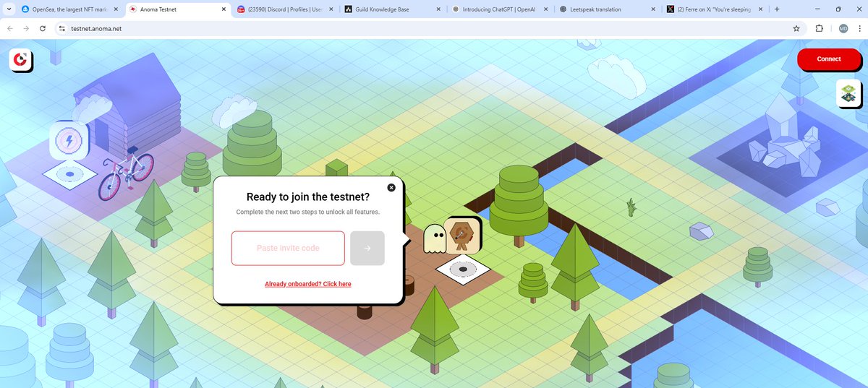Bookmark this page with star icon
The width and height of the screenshot is (868, 388).
(796, 28)
